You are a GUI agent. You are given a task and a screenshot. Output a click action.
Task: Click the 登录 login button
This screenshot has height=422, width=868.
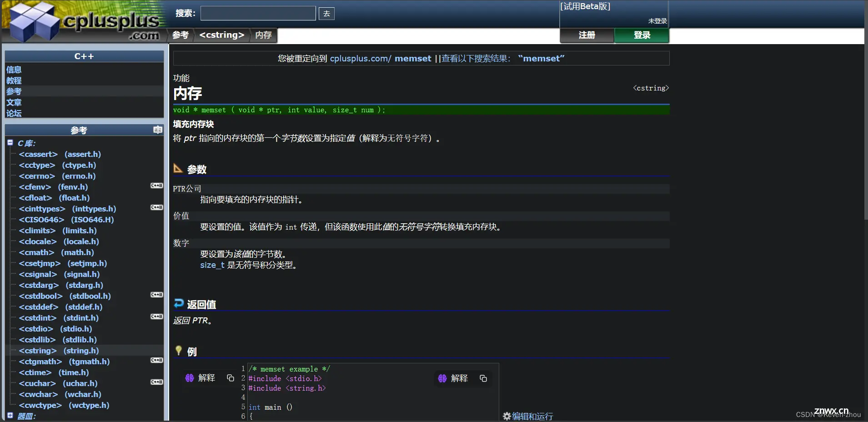(x=642, y=35)
